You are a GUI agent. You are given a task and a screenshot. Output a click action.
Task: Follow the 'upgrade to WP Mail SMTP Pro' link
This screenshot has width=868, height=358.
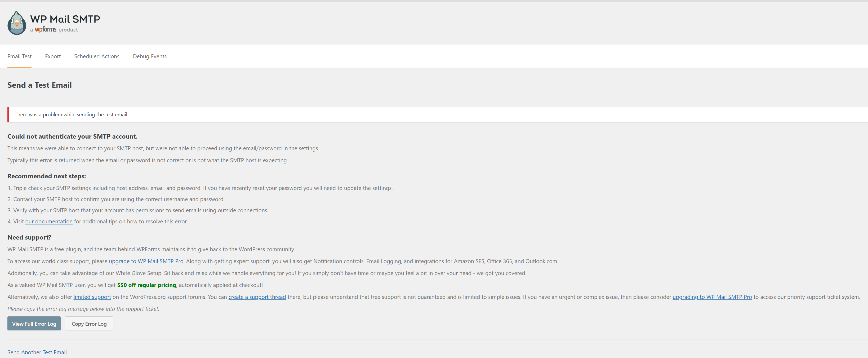(x=146, y=261)
